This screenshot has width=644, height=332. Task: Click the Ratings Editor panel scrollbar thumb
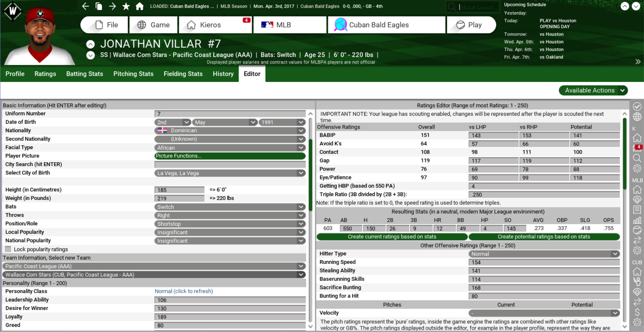coord(625,154)
